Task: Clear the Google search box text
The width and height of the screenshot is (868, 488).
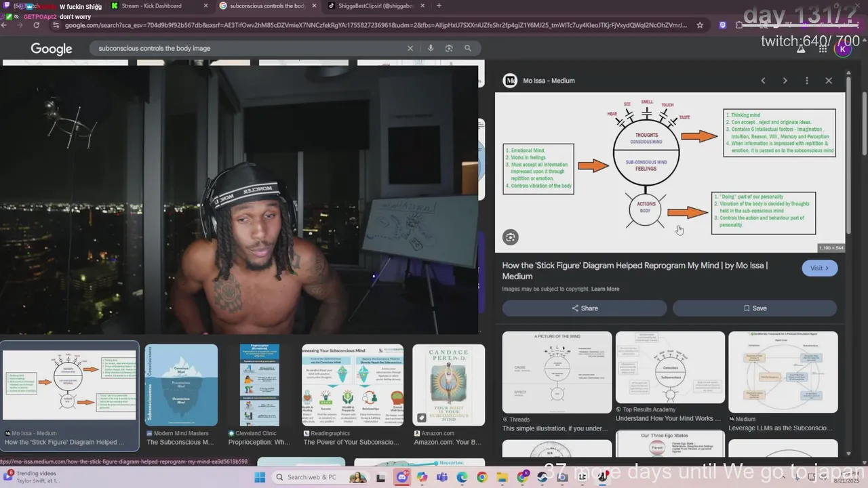Action: 410,48
